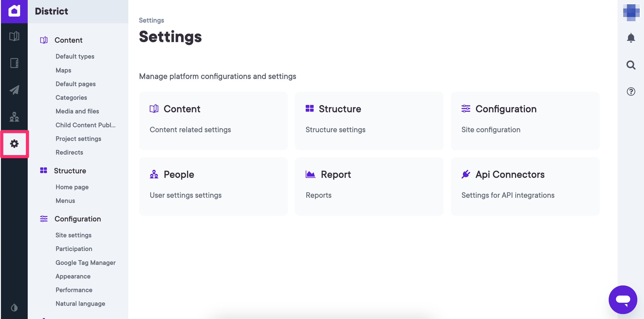The image size is (644, 319).
Task: Toggle the contrast icon at sidebar bottom
Action: [14, 308]
